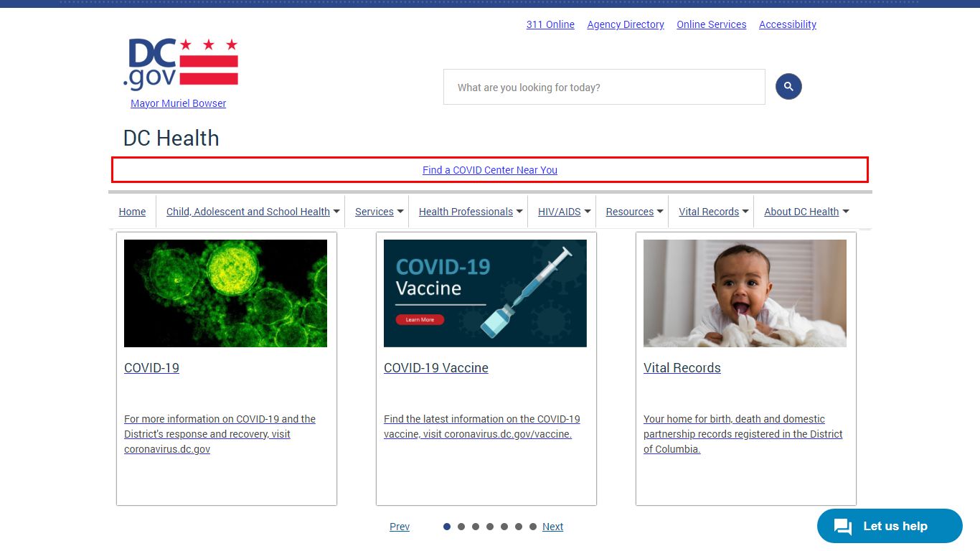The height and width of the screenshot is (551, 980).
Task: Click 'For more information on COVID-19' description link
Action: tap(220, 434)
